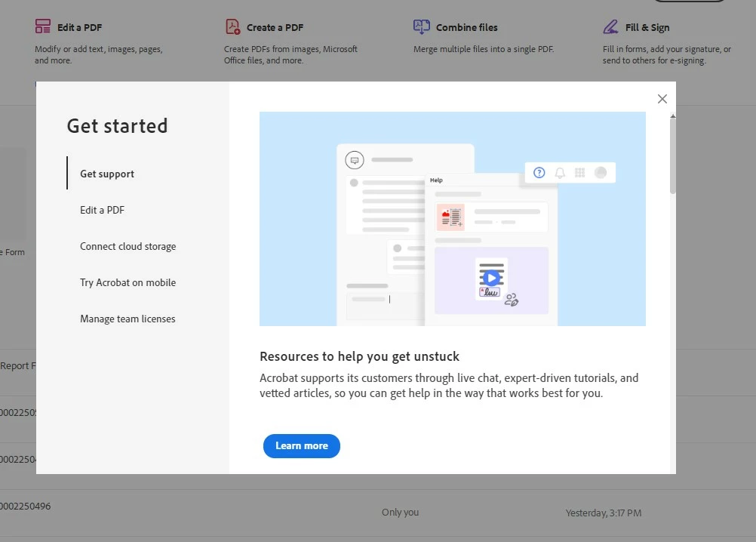Open the Edit a PDF section in dialog
Screen dimensions: 756x542
point(102,211)
